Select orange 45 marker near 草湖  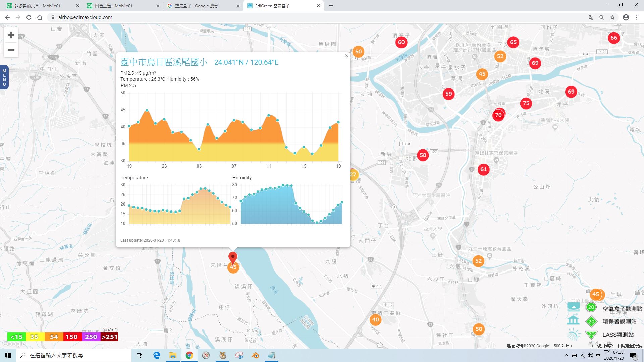coord(482,74)
